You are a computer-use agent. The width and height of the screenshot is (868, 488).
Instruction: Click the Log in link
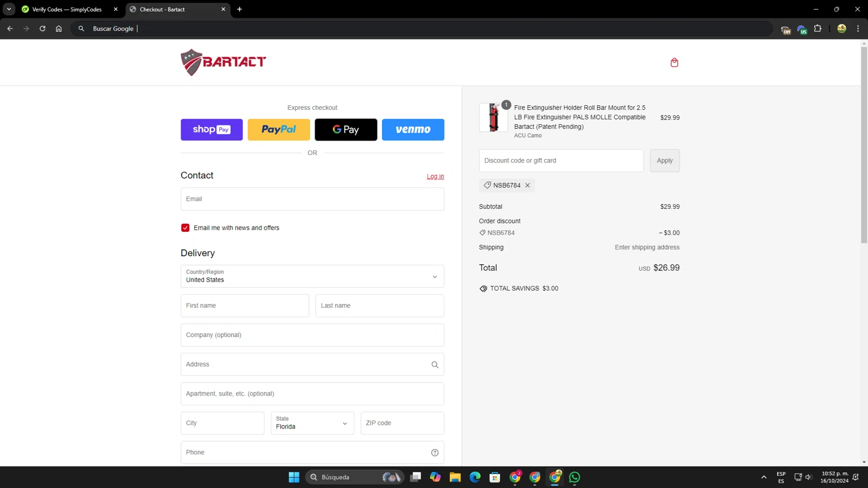435,176
